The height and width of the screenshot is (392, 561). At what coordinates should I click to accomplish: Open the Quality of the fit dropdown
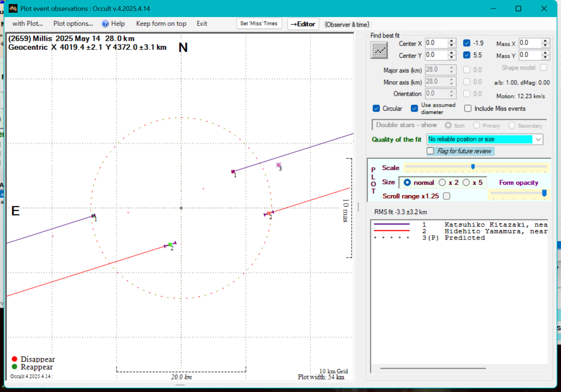(x=538, y=139)
